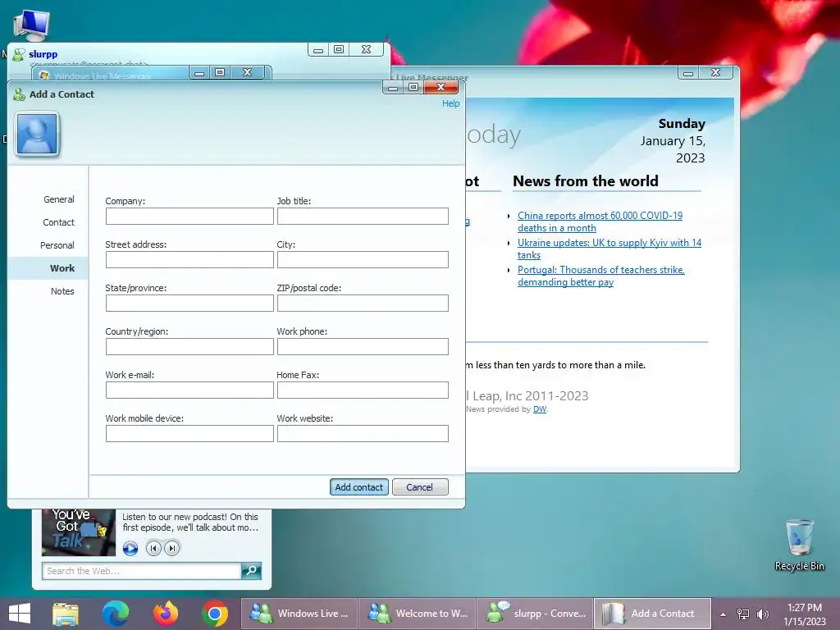Switch to Windows Live taskbar item
The width and height of the screenshot is (840, 630).
(x=299, y=614)
